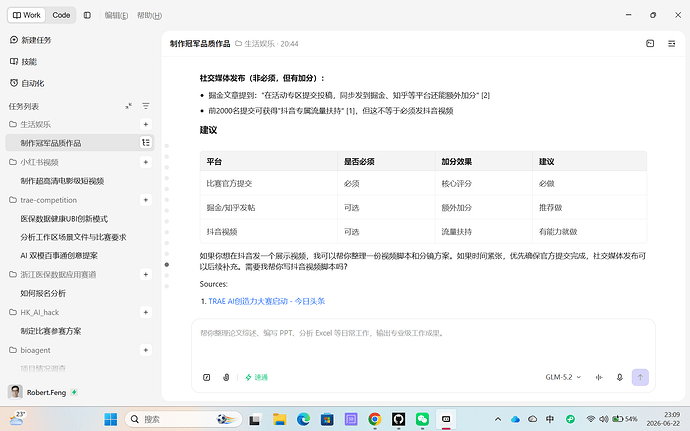Send the message with arrow button
The width and height of the screenshot is (690, 431).
click(640, 377)
